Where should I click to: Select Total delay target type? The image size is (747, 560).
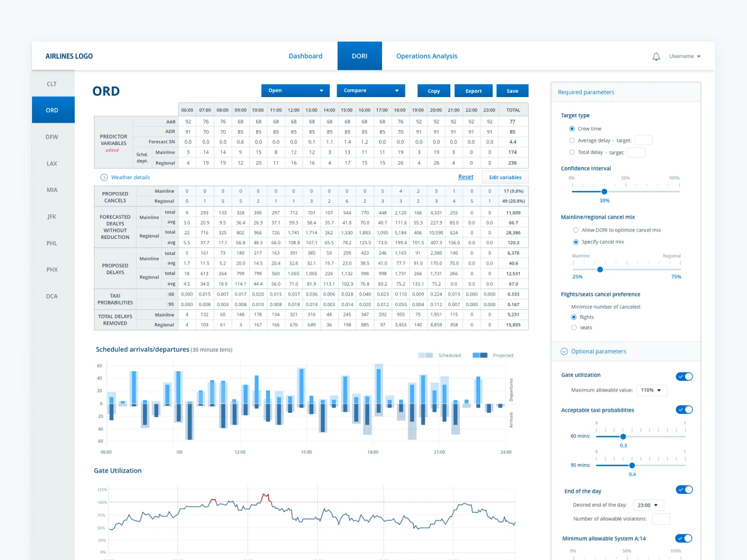[572, 152]
